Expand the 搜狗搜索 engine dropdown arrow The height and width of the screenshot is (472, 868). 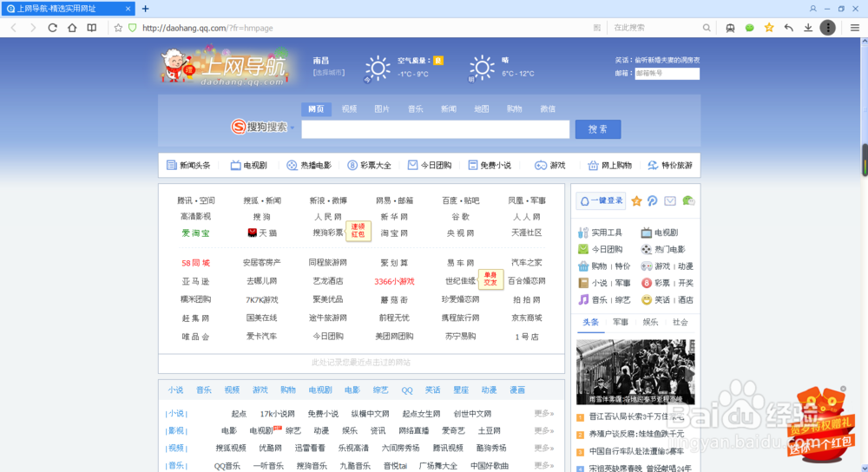(x=293, y=128)
